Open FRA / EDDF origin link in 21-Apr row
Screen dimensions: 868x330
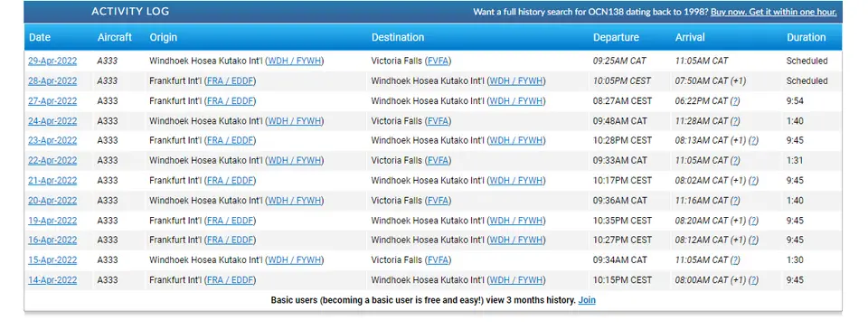click(231, 181)
